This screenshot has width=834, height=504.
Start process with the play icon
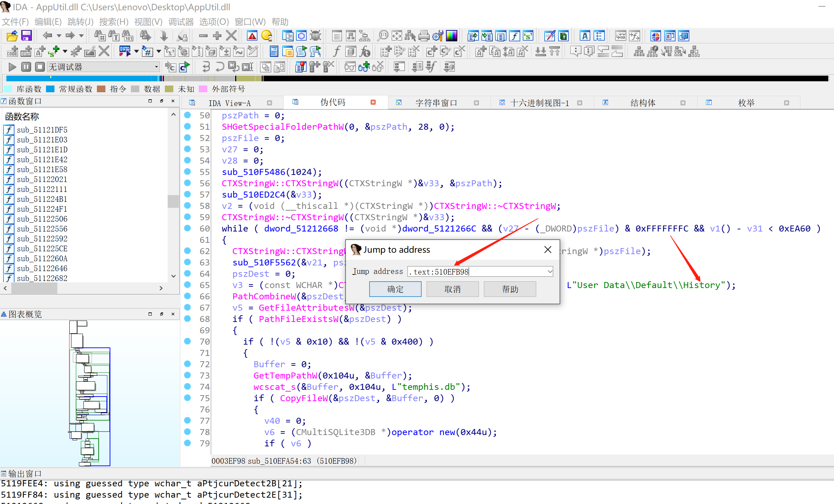pyautogui.click(x=12, y=67)
